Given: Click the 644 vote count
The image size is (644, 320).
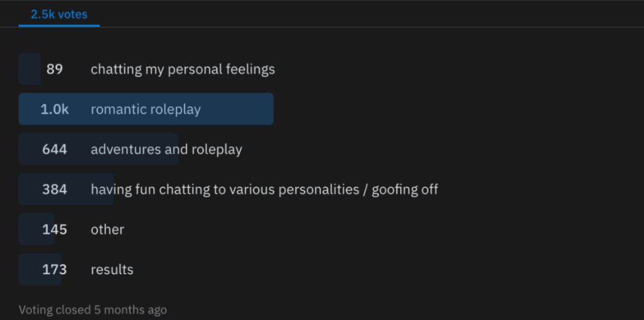Looking at the screenshot, I should [x=55, y=150].
